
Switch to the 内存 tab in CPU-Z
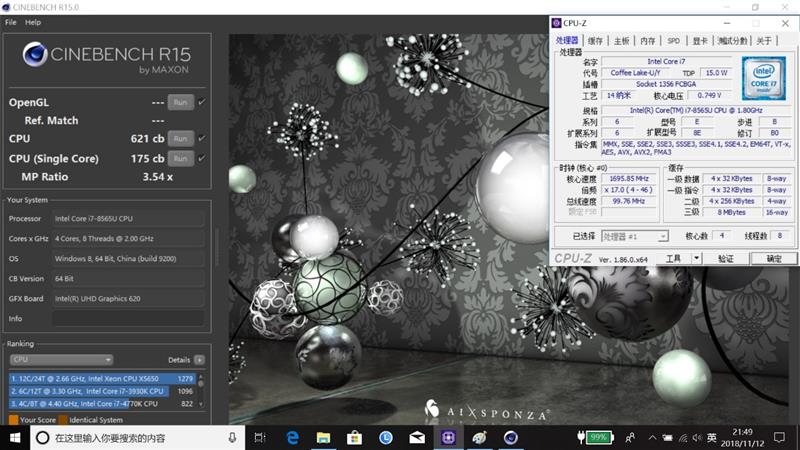tap(648, 41)
